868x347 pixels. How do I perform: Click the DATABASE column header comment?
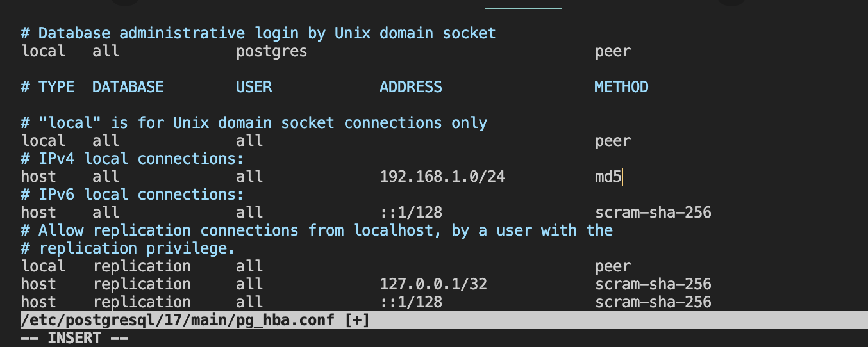pos(128,86)
